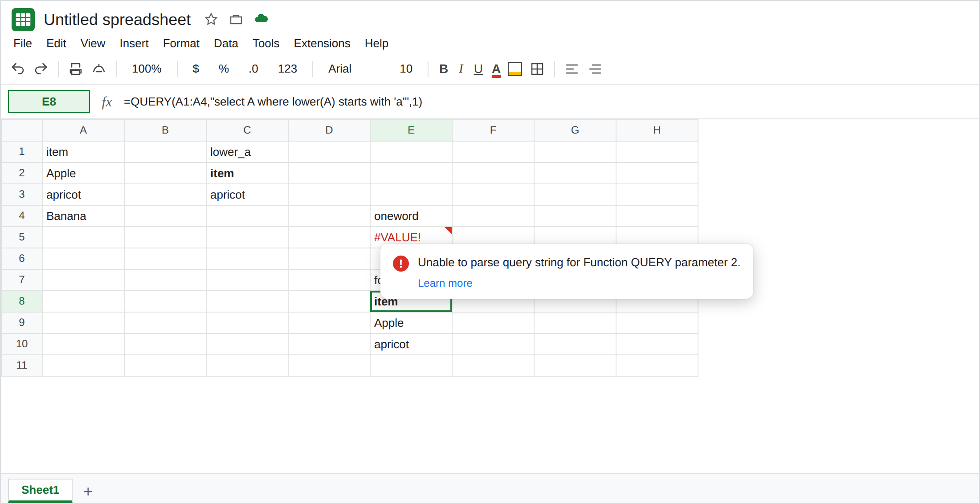This screenshot has height=504, width=980.
Task: Click the Print icon
Action: tap(76, 69)
